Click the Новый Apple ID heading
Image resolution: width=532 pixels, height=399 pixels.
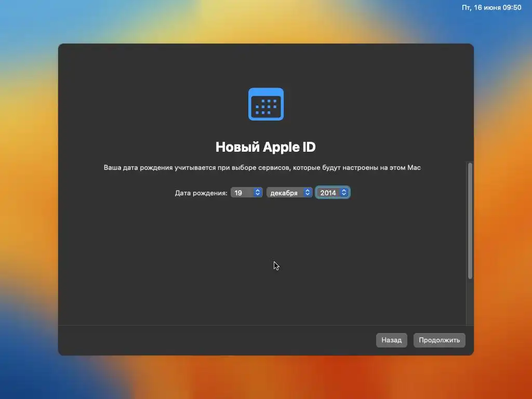coord(265,147)
